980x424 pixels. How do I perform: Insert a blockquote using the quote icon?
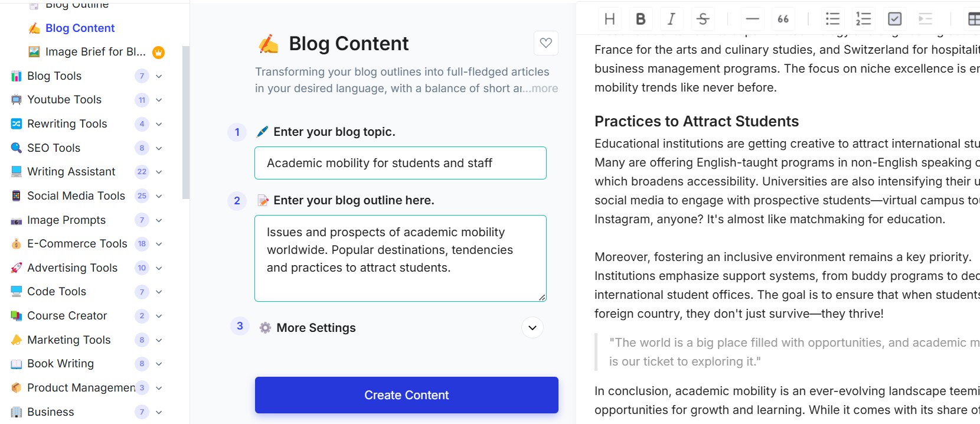[783, 18]
